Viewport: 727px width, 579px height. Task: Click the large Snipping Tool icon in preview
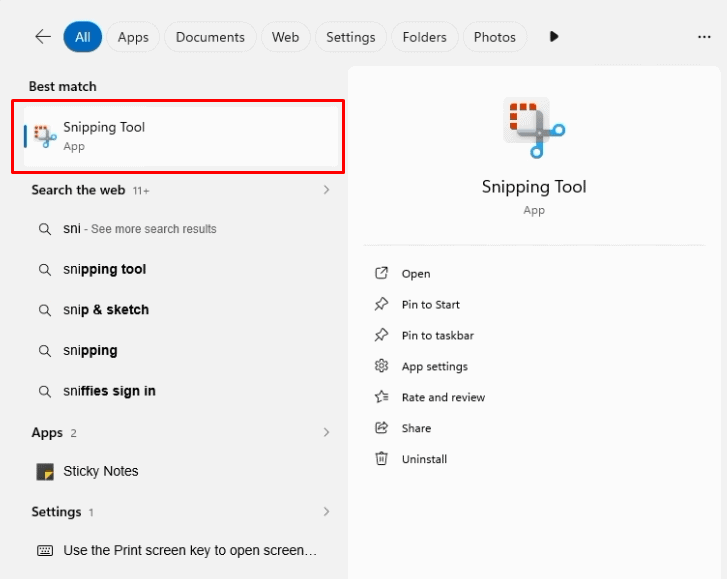[534, 127]
